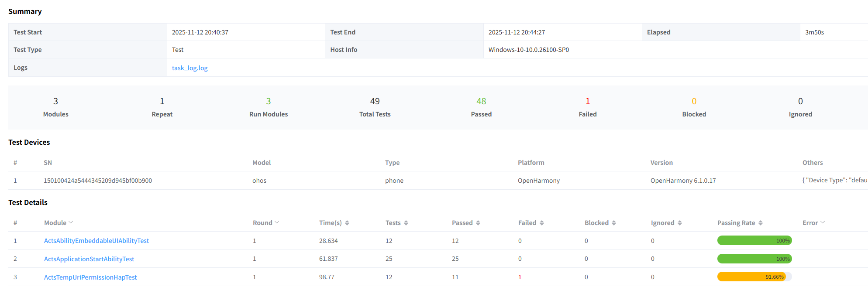Open the task_log.log link
Image resolution: width=868 pixels, height=287 pixels.
(x=189, y=68)
